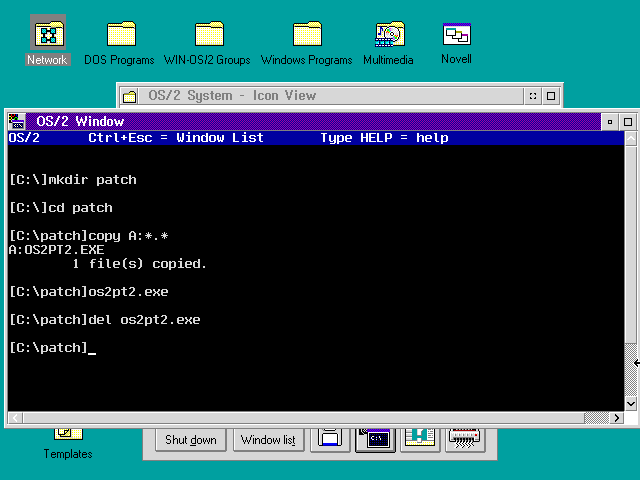Viewport: 640px width, 480px height.
Task: Click the Shut down button in LaunchPad
Action: point(191,440)
